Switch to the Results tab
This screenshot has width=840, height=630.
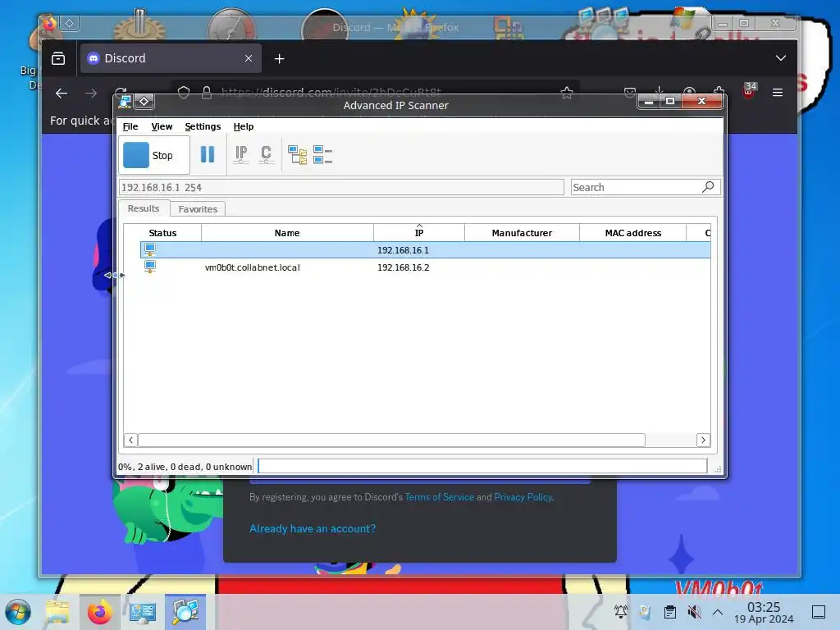[144, 208]
